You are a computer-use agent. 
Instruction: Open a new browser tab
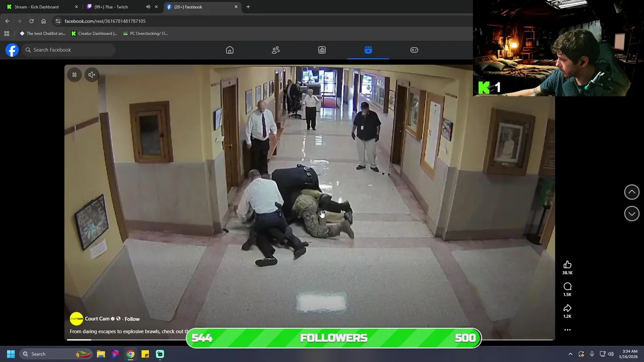click(x=248, y=7)
